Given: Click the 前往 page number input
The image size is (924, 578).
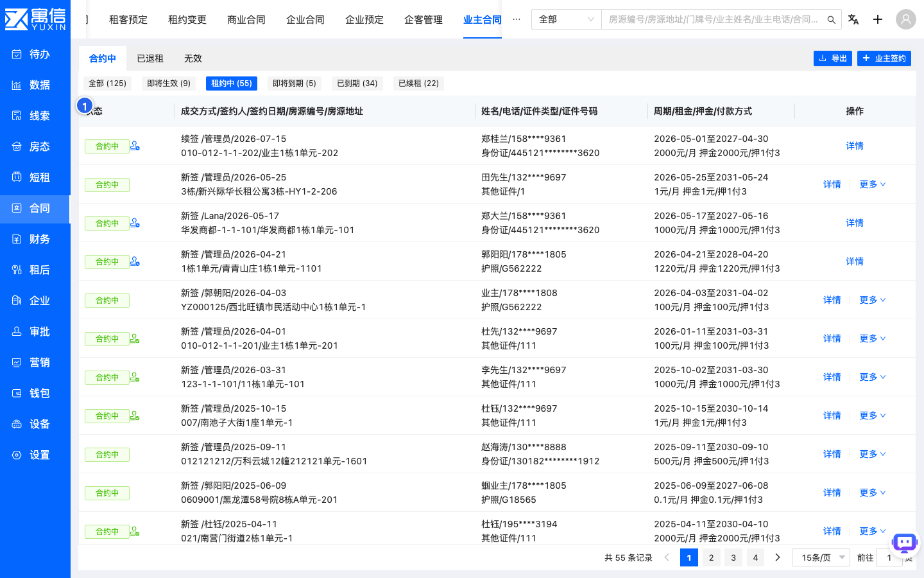Looking at the screenshot, I should [x=889, y=557].
